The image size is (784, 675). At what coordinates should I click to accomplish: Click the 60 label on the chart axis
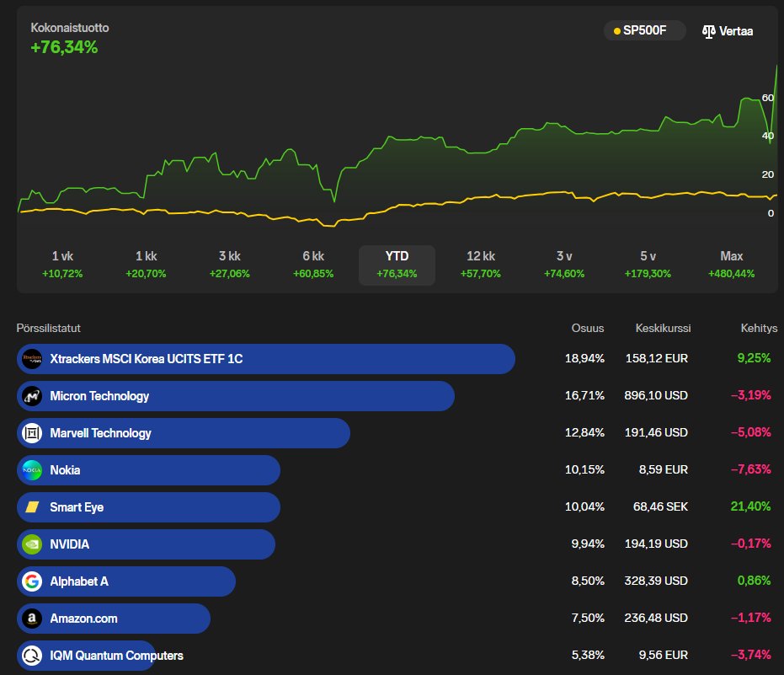coord(767,98)
